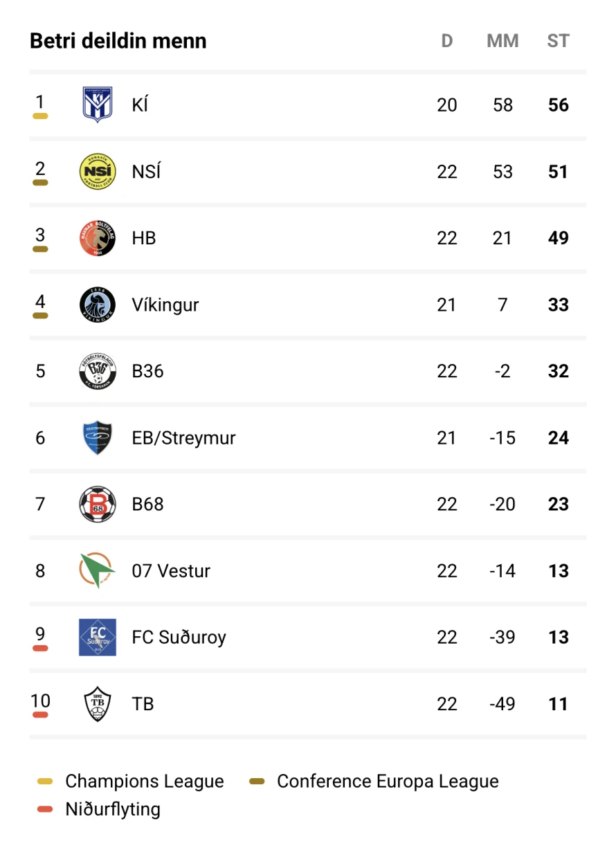This screenshot has height=848, width=616.
Task: Open the B36 round club logo
Action: click(98, 371)
